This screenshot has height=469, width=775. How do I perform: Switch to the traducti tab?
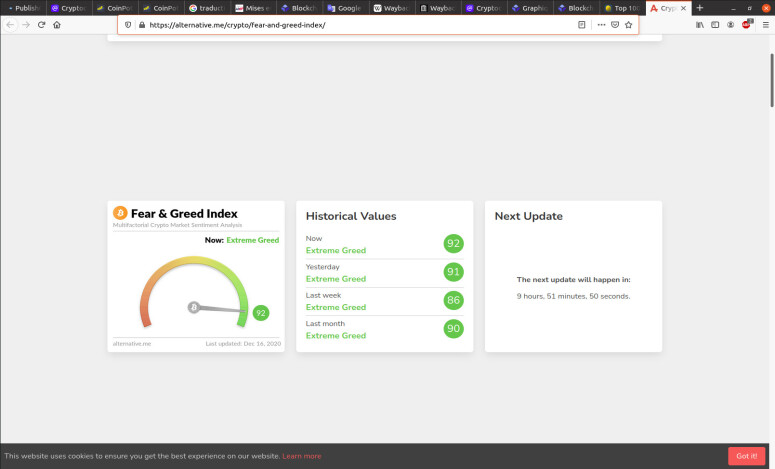[207, 8]
